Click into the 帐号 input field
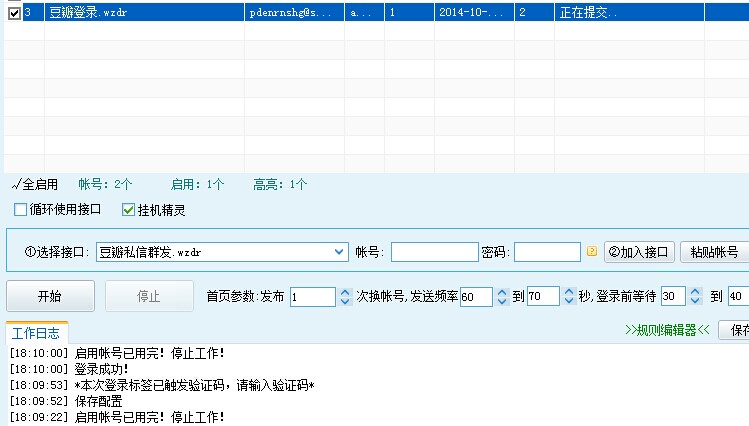749x426 pixels. point(434,252)
